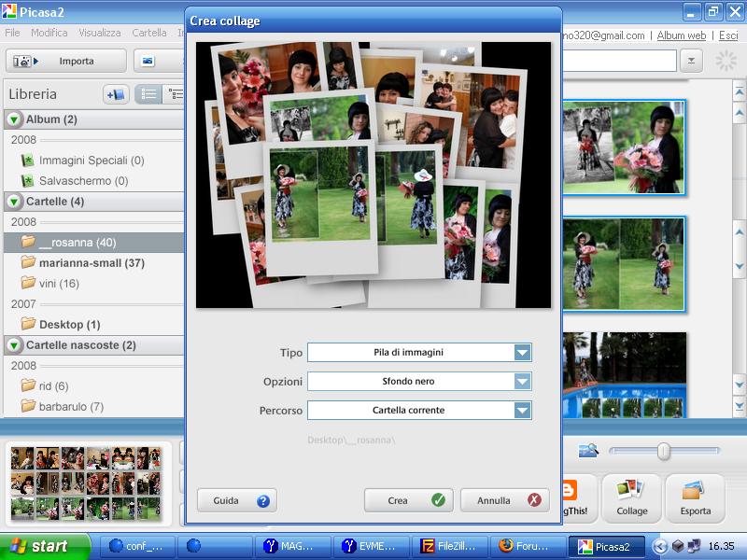This screenshot has width=747, height=560.
Task: Open the Modifica menu
Action: pyautogui.click(x=49, y=33)
